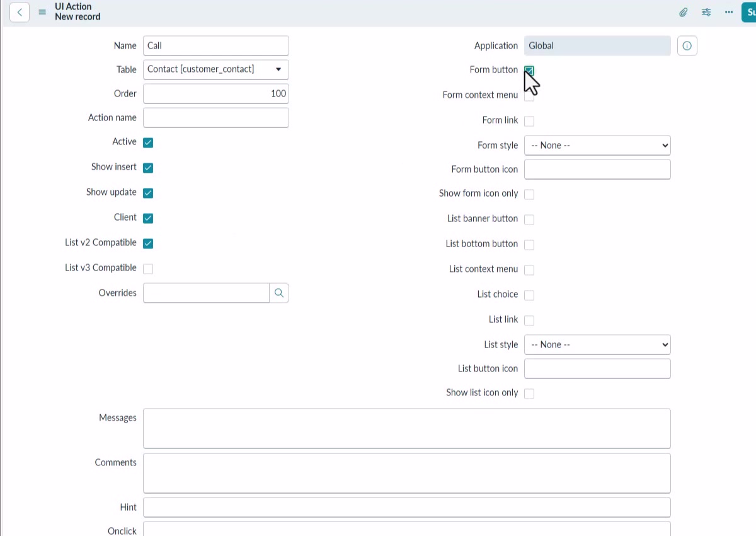This screenshot has width=756, height=536.
Task: Open the Form style dropdown
Action: coord(597,145)
